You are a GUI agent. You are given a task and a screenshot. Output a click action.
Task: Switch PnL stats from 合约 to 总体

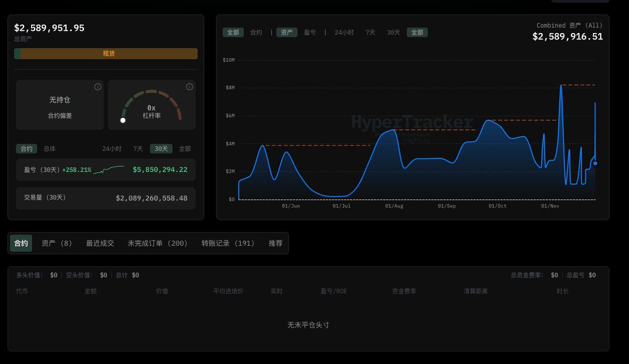pyautogui.click(x=50, y=148)
